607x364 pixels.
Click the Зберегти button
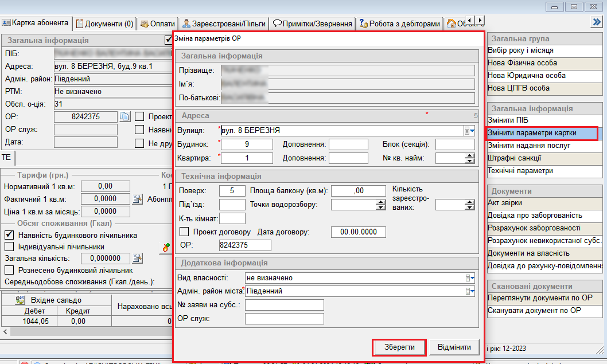[x=398, y=347]
